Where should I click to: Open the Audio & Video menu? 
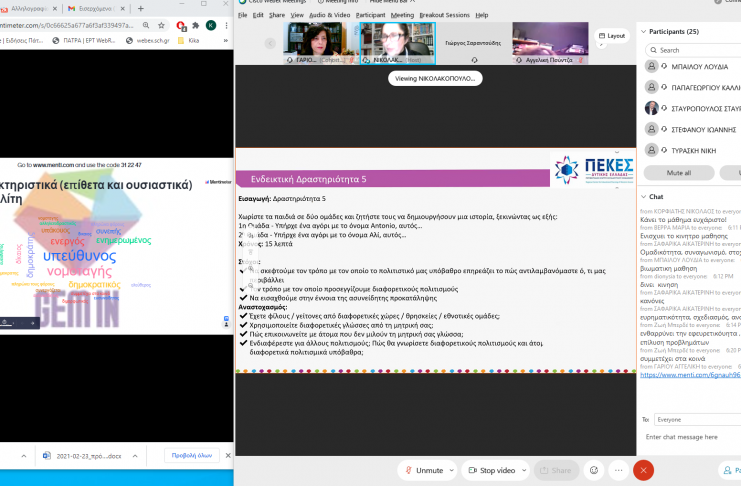(x=329, y=15)
